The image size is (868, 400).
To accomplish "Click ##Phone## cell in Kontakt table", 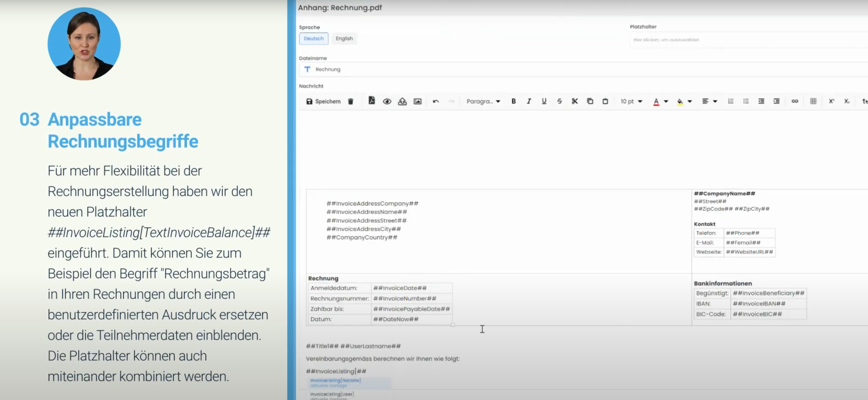I will [749, 233].
